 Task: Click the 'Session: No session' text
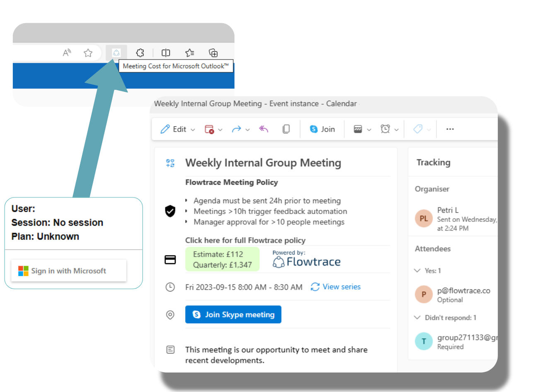click(57, 223)
